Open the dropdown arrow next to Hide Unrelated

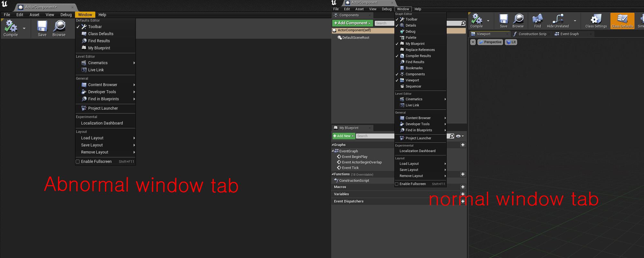coord(575,21)
